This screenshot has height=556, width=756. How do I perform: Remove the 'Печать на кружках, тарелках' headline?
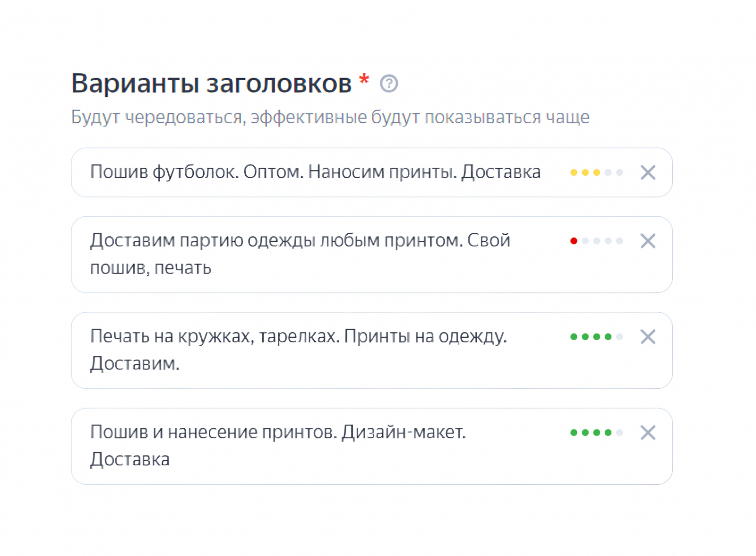(x=648, y=337)
